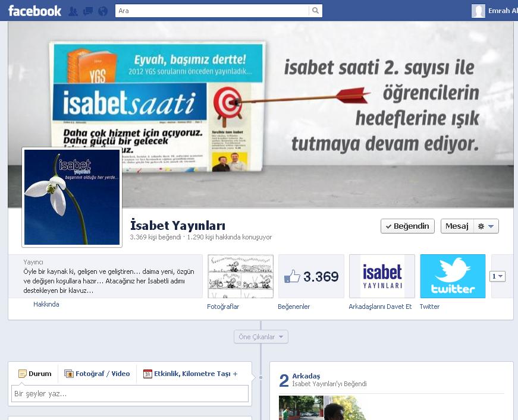Click the page settings gear dropdown

(x=486, y=226)
